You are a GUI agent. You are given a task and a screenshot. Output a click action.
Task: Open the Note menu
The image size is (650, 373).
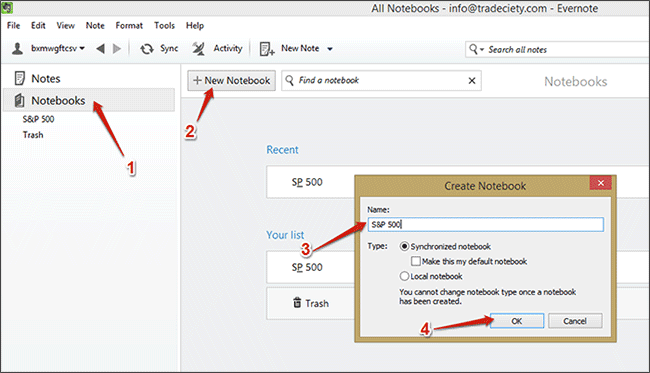95,26
